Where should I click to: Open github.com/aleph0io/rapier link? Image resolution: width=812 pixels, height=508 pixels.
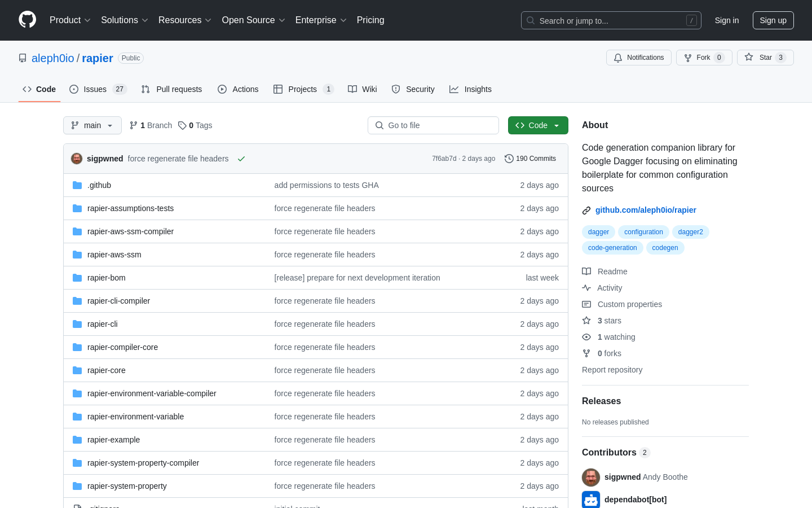tap(646, 210)
